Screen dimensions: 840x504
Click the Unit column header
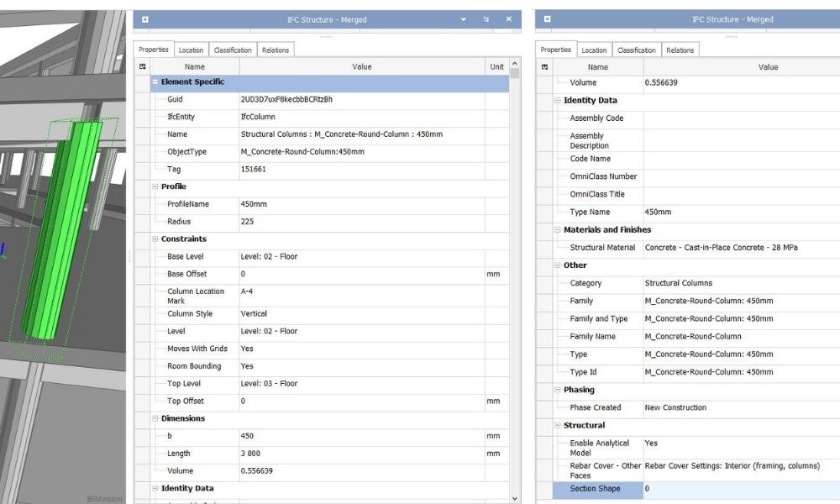496,66
